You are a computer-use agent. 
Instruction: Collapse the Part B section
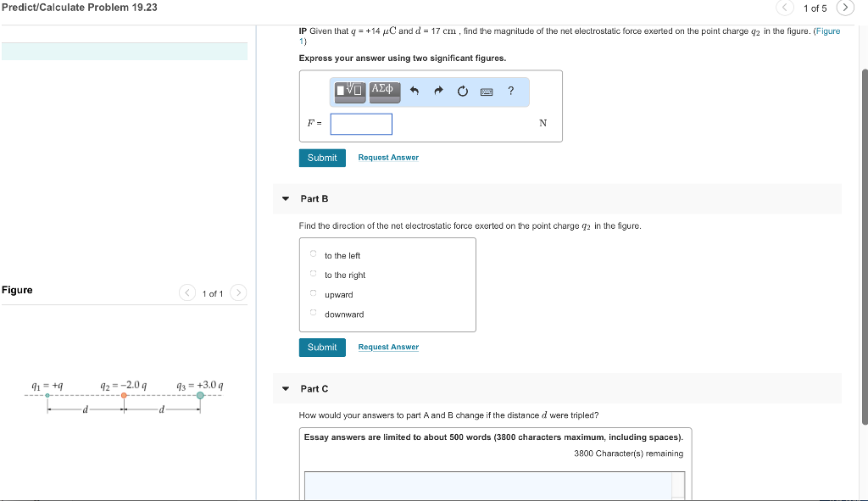click(286, 198)
